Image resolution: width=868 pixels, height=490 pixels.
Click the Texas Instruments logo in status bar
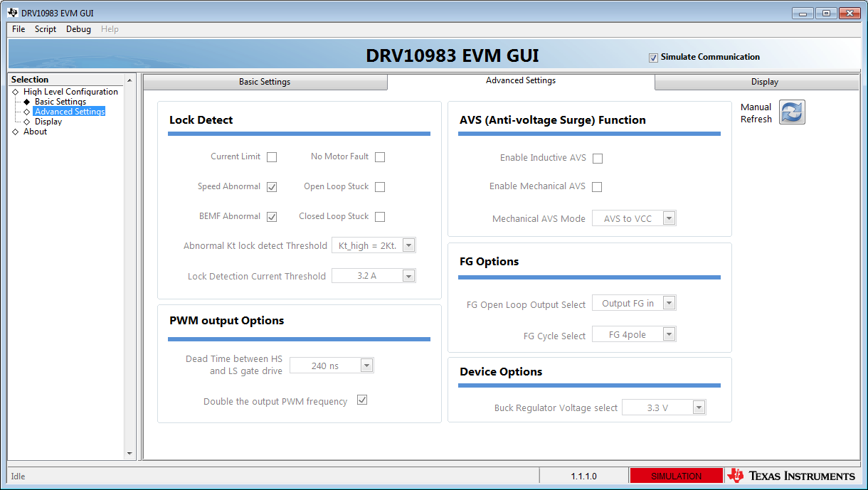(x=791, y=476)
